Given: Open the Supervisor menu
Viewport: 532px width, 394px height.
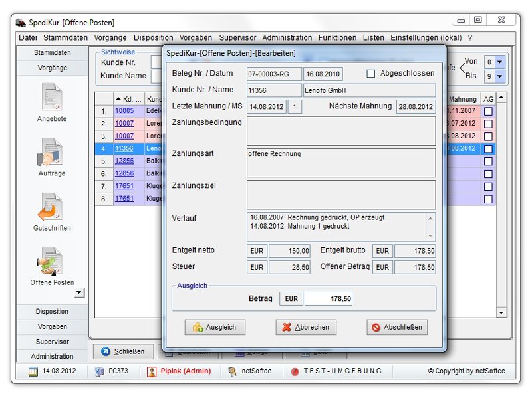Looking at the screenshot, I should point(237,38).
